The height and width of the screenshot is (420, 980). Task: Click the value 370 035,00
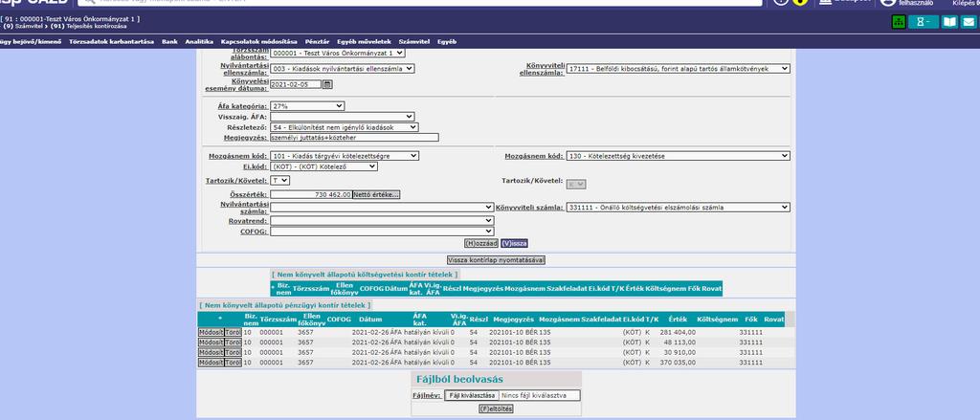click(678, 363)
